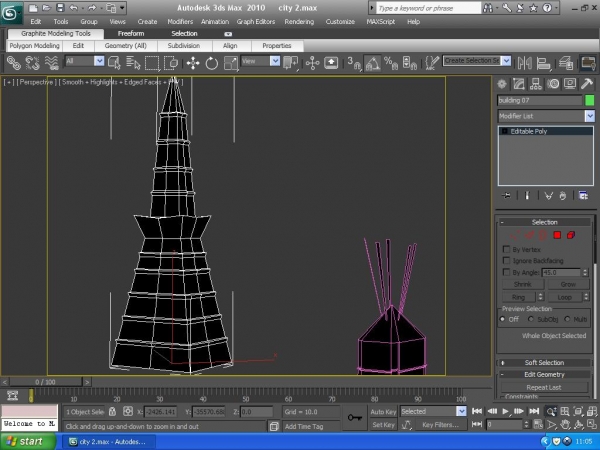Screen dimensions: 600x450
Task: Click the green object color swatch
Action: click(x=590, y=100)
